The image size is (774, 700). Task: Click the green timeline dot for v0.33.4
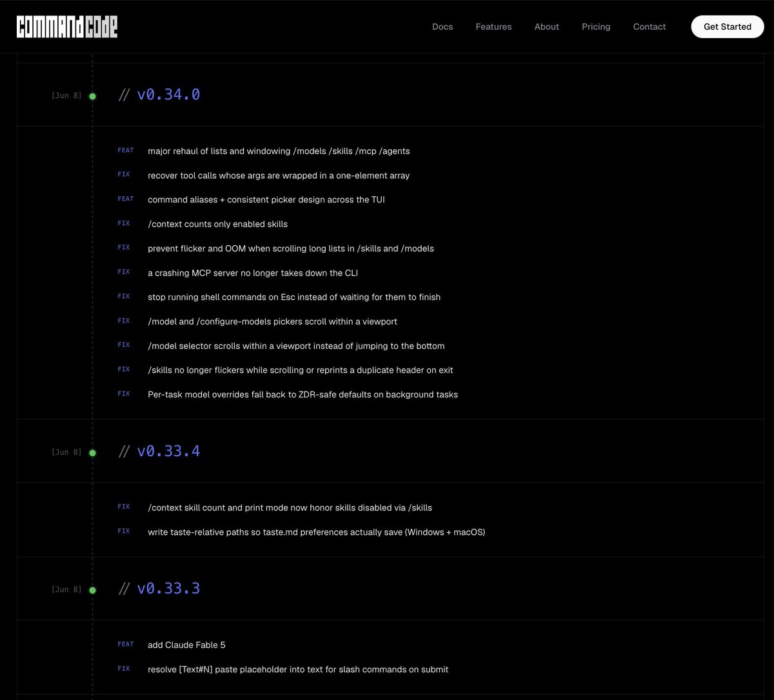point(92,453)
